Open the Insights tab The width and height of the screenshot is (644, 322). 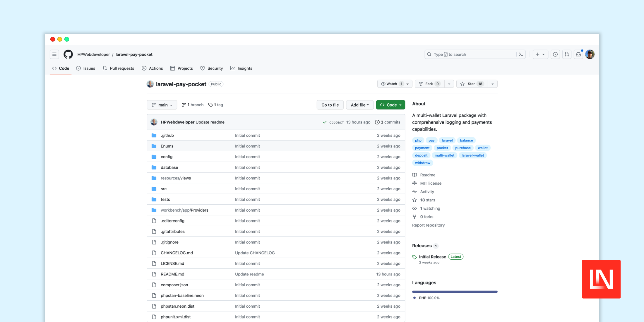[241, 68]
